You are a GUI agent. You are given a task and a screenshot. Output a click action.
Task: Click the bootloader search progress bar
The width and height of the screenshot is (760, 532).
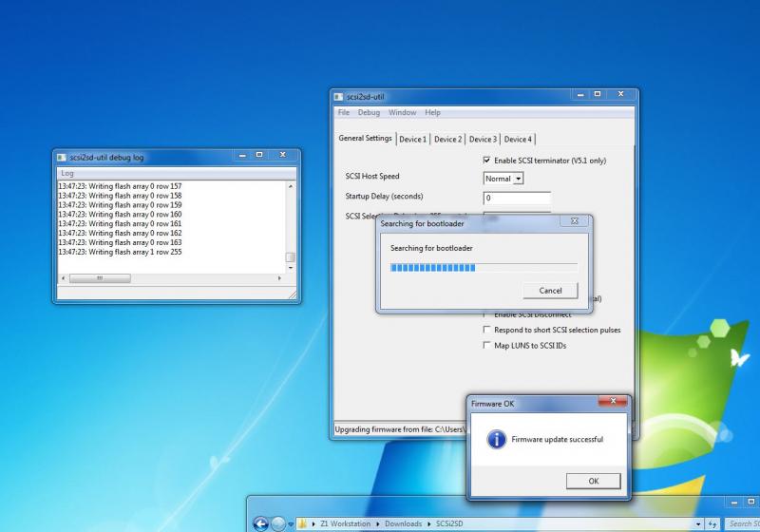tap(484, 268)
